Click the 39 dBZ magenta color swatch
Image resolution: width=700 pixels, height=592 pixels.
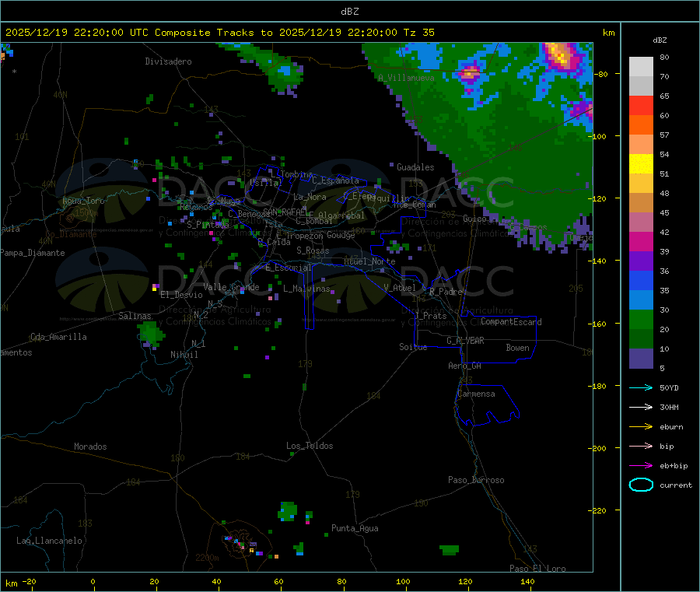click(641, 241)
